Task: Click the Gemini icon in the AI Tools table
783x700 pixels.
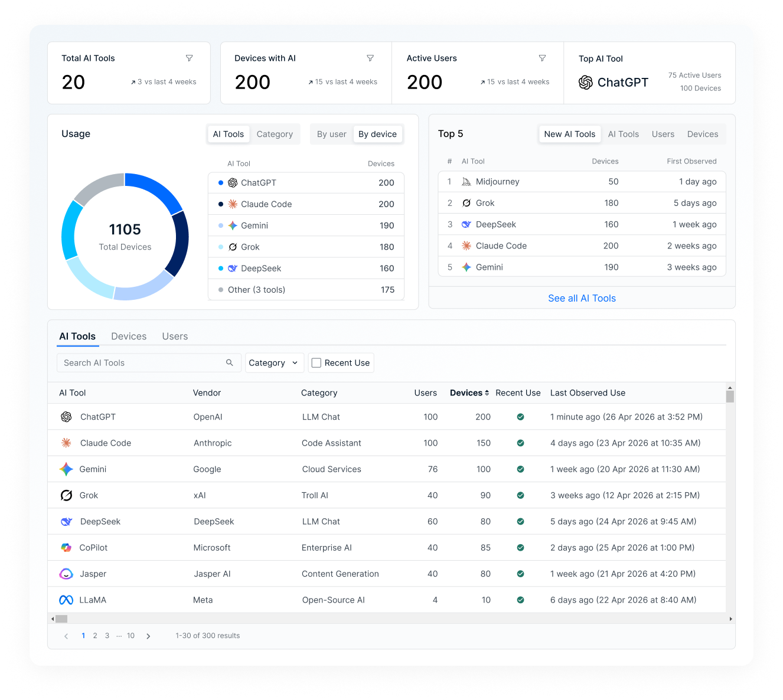Action: click(x=66, y=469)
